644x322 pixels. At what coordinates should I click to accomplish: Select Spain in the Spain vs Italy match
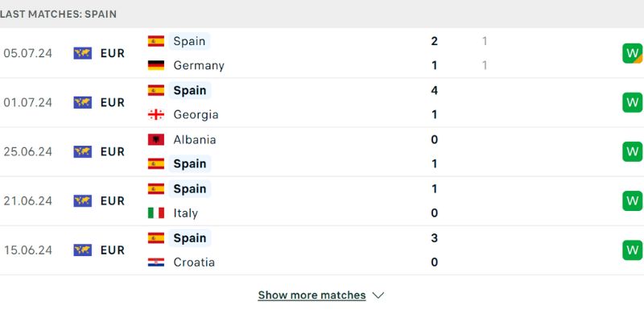[190, 188]
